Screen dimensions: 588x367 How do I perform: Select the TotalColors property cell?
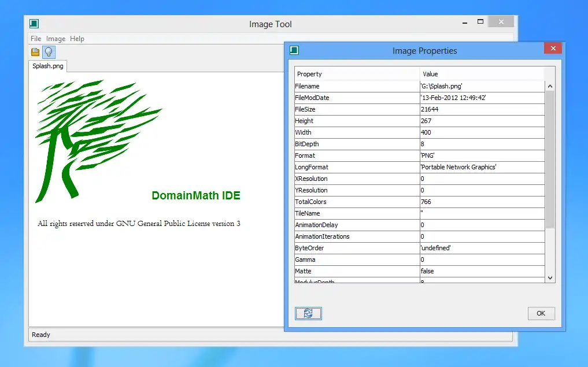pos(357,202)
